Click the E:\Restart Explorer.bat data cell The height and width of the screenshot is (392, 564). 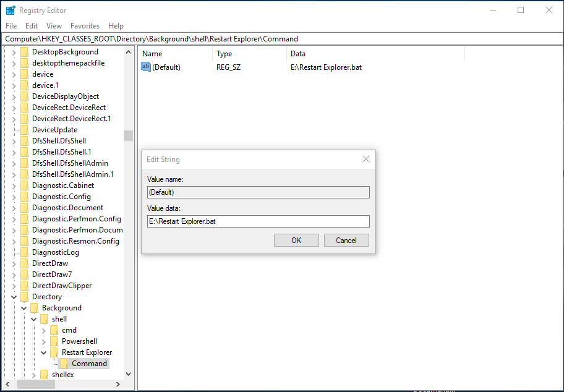327,67
